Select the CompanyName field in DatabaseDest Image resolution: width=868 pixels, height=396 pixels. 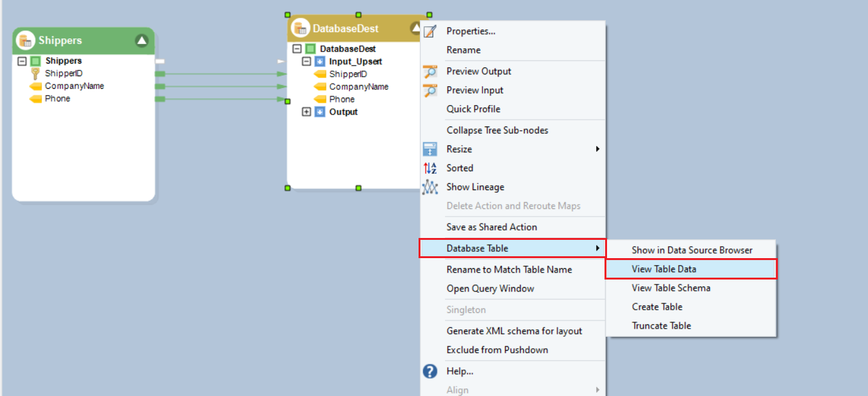coord(359,86)
